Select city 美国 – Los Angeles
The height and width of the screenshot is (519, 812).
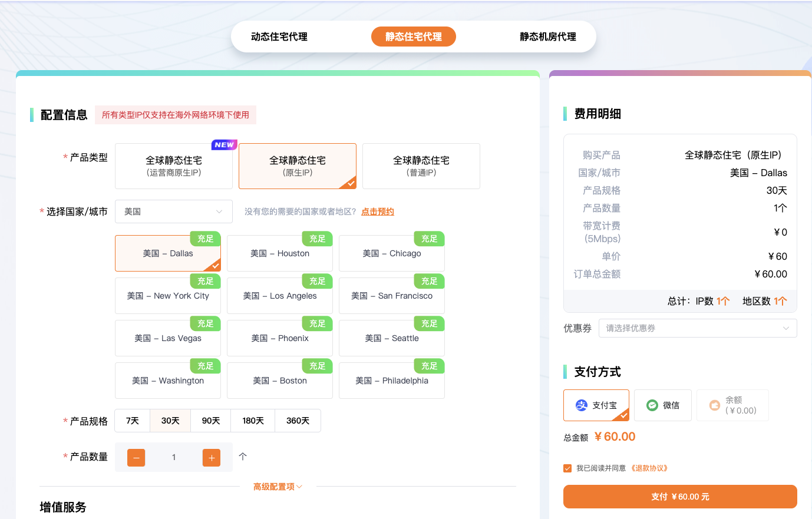pyautogui.click(x=280, y=296)
